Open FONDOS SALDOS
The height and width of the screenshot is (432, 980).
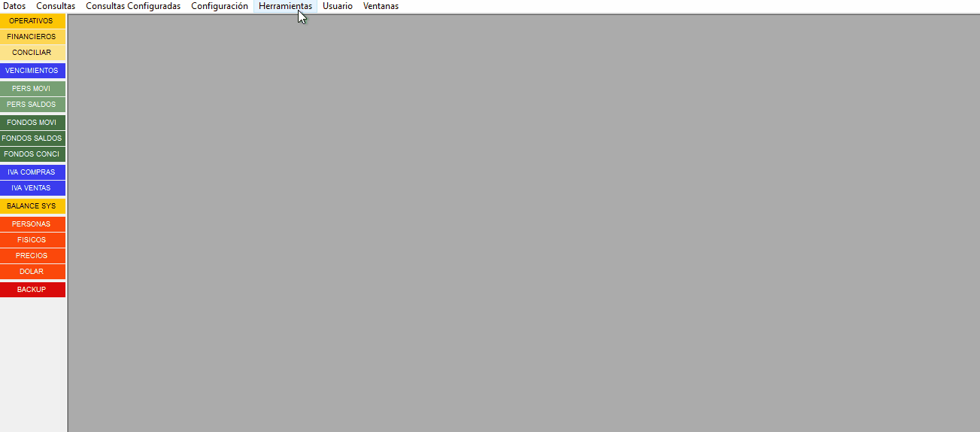pos(32,138)
